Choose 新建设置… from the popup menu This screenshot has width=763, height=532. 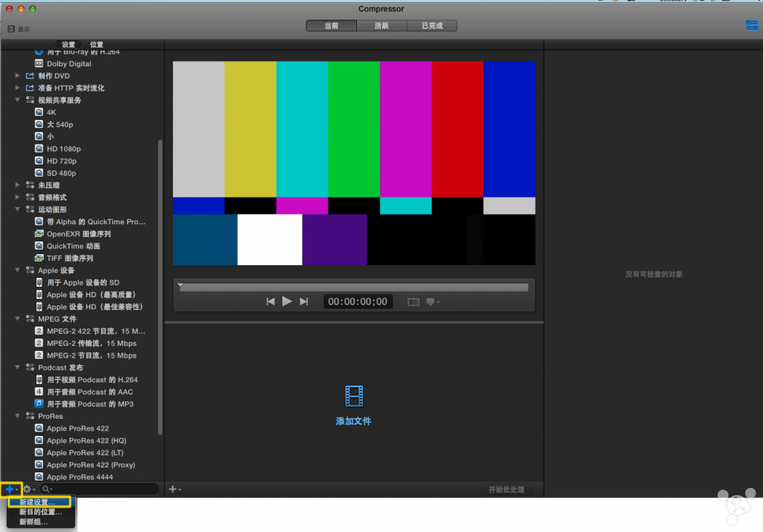37,502
